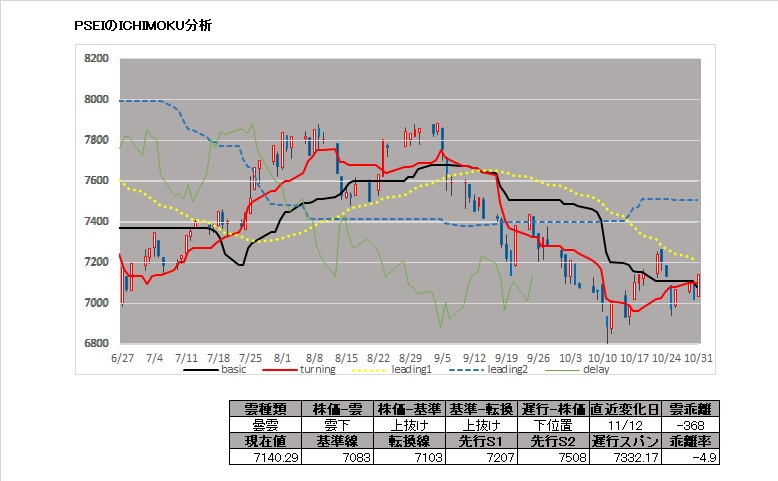The image size is (778, 481).
Task: Click the 10/10 date label
Action: [602, 358]
